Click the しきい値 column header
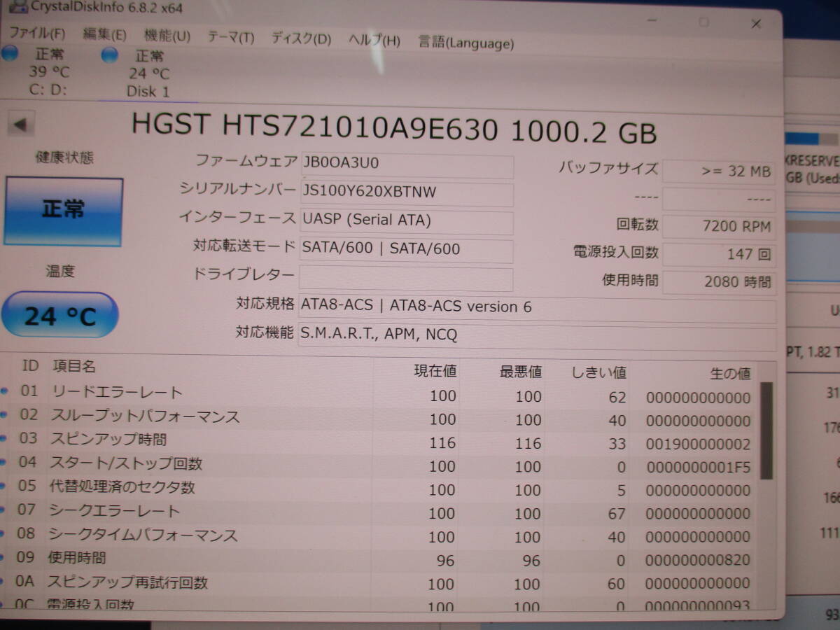Viewport: 840px width, 630px height. pyautogui.click(x=598, y=373)
